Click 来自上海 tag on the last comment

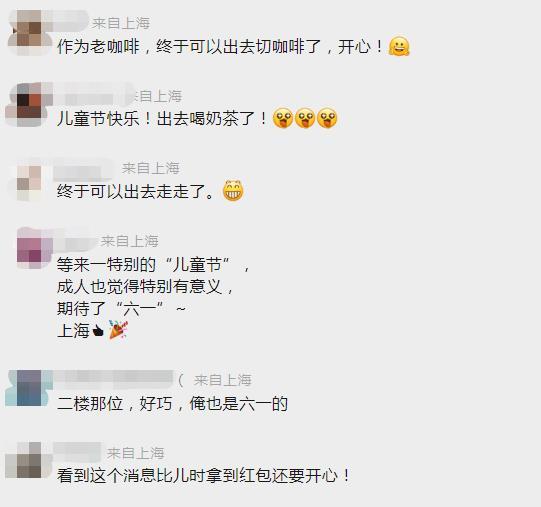click(x=135, y=453)
